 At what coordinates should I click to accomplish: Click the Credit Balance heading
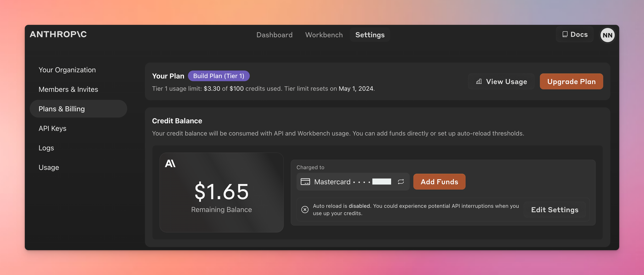(177, 121)
